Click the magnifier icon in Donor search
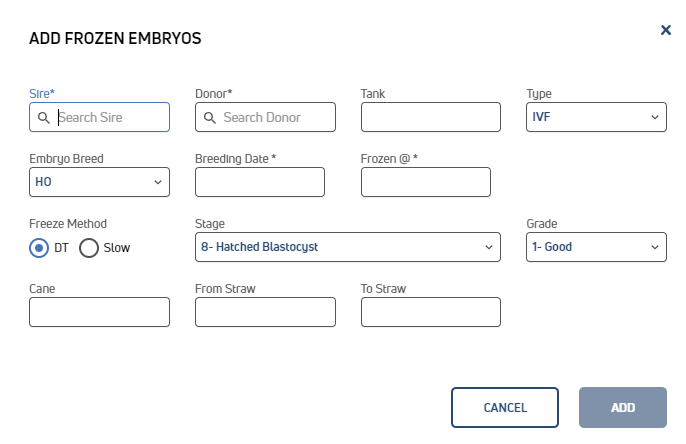This screenshot has height=444, width=686. [x=210, y=118]
